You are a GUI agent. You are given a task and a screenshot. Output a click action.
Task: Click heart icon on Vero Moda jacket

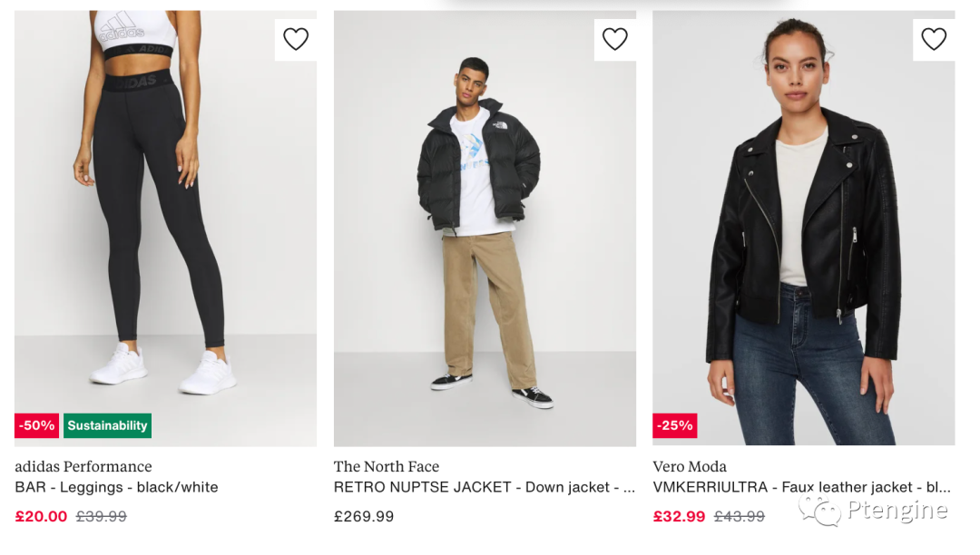(x=934, y=39)
